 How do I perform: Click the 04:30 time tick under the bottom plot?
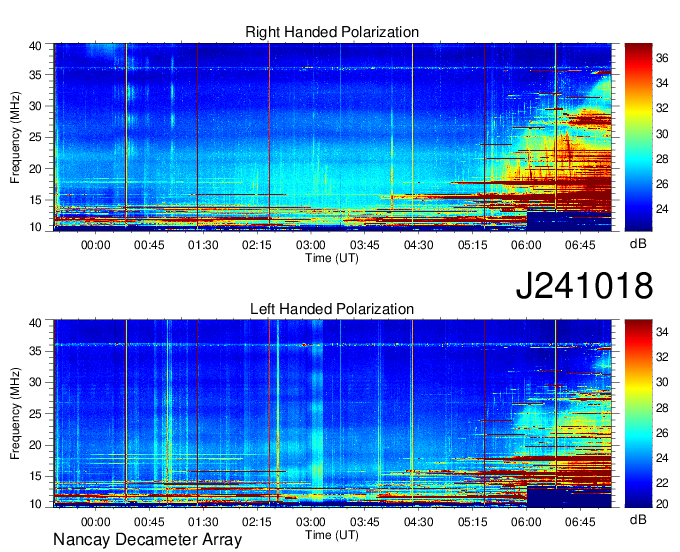[x=418, y=522]
